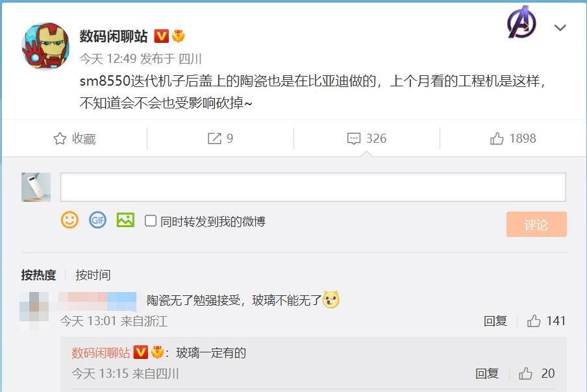Like the reply with 20 likes

[536, 373]
